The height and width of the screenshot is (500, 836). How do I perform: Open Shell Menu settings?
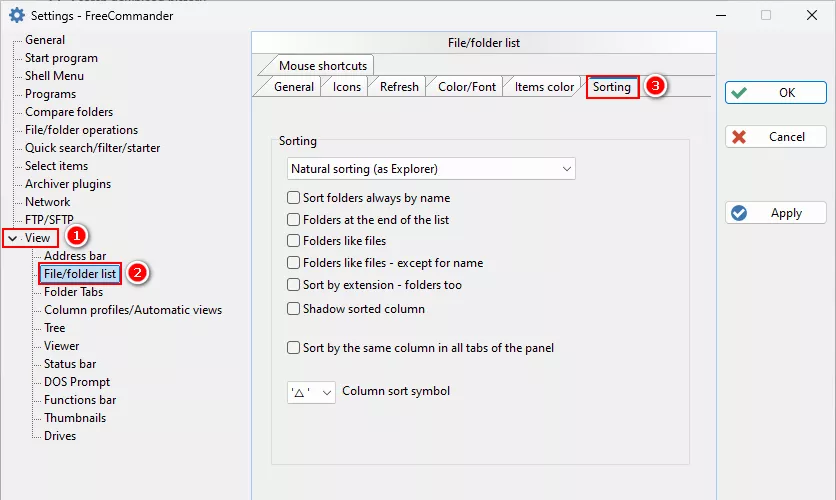click(x=54, y=76)
